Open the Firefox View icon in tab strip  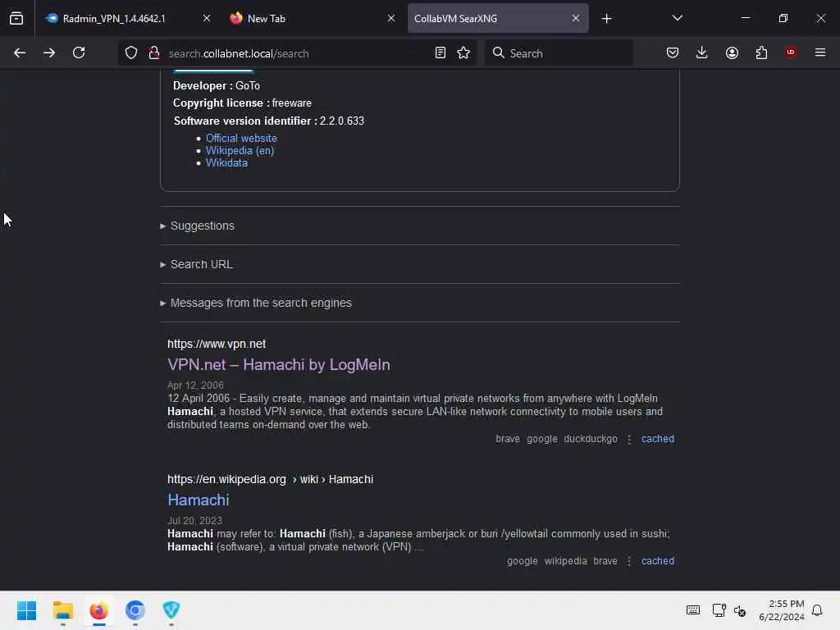click(x=16, y=18)
